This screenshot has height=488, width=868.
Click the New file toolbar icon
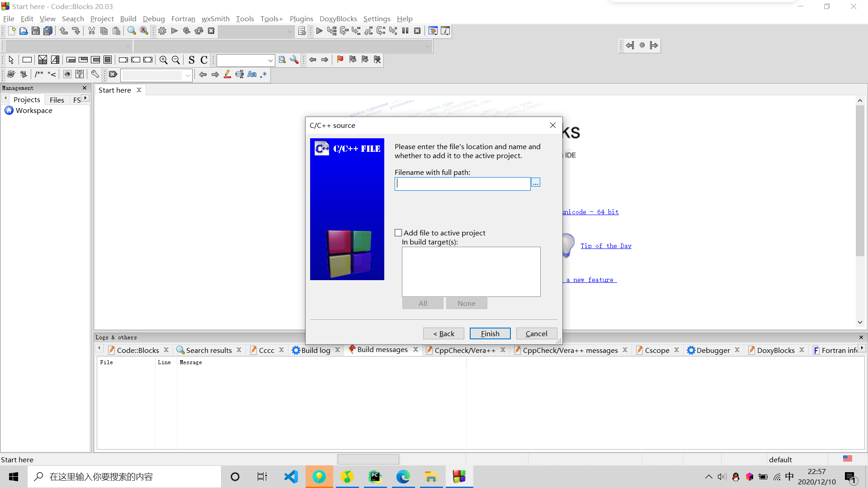point(12,31)
